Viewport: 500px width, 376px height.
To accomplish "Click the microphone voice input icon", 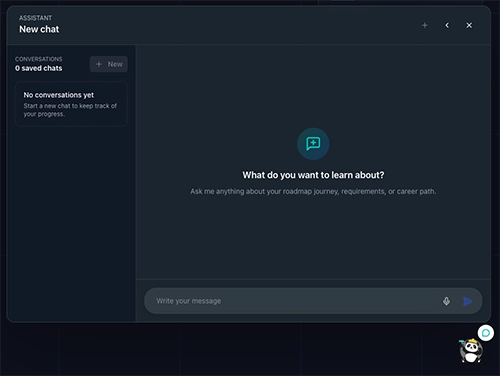I will tap(446, 301).
